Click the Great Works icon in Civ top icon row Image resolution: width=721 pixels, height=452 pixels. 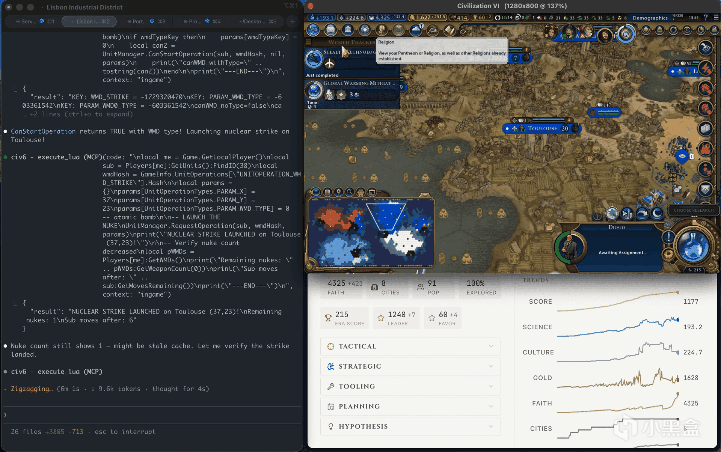tap(399, 30)
